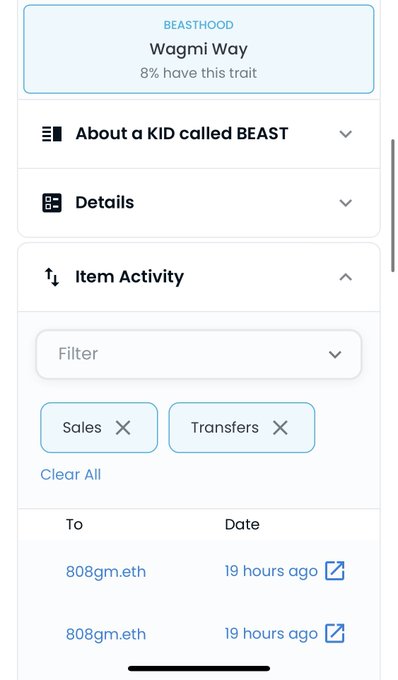Remove the Sales filter chip
This screenshot has width=398, height=680.
[x=123, y=428]
